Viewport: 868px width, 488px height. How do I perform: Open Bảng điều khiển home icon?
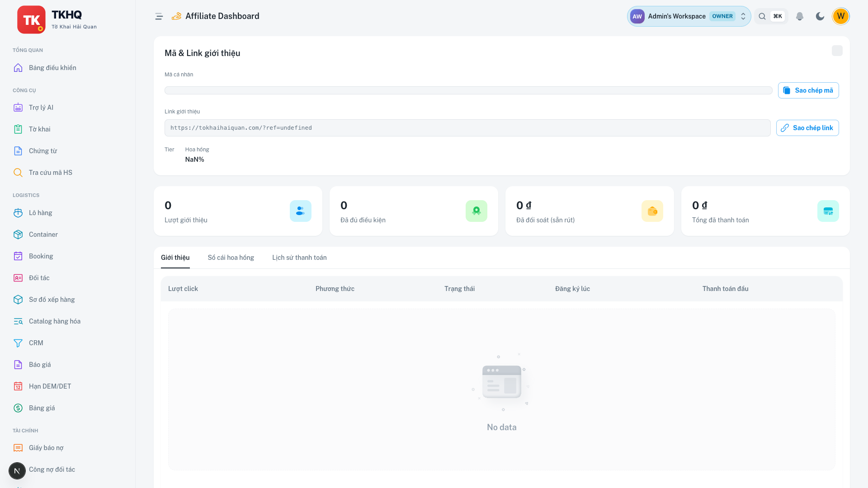click(x=18, y=68)
